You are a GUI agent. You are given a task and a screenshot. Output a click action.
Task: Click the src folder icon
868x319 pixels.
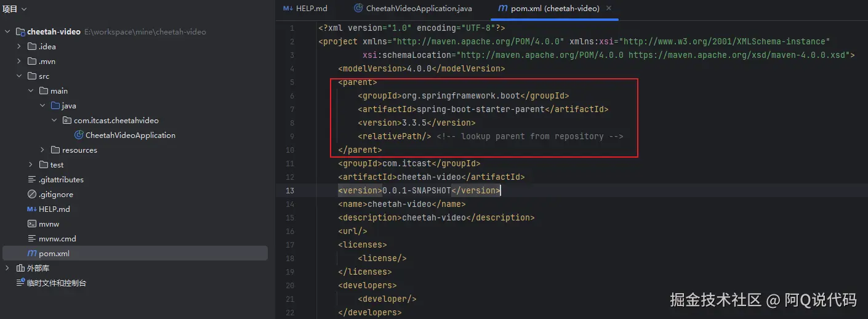coord(32,76)
